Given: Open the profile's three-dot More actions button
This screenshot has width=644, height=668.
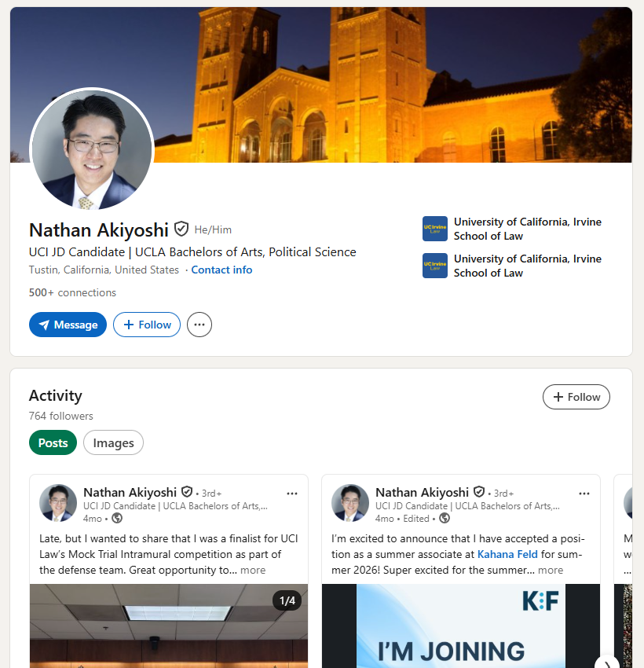Looking at the screenshot, I should pos(199,325).
